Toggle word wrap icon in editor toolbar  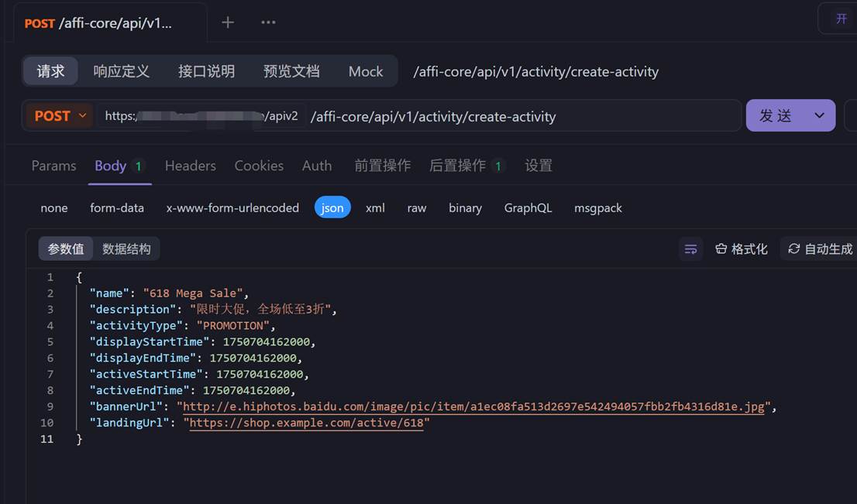(691, 249)
